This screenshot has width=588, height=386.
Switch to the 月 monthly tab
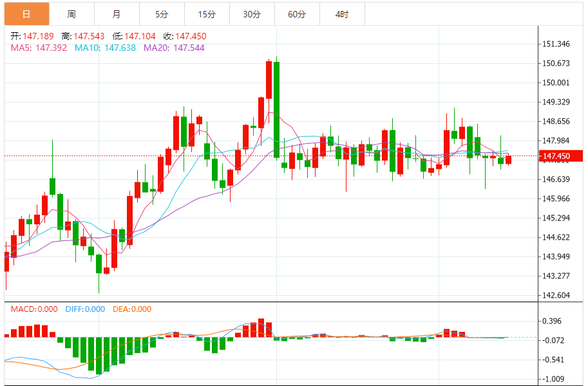tap(117, 14)
